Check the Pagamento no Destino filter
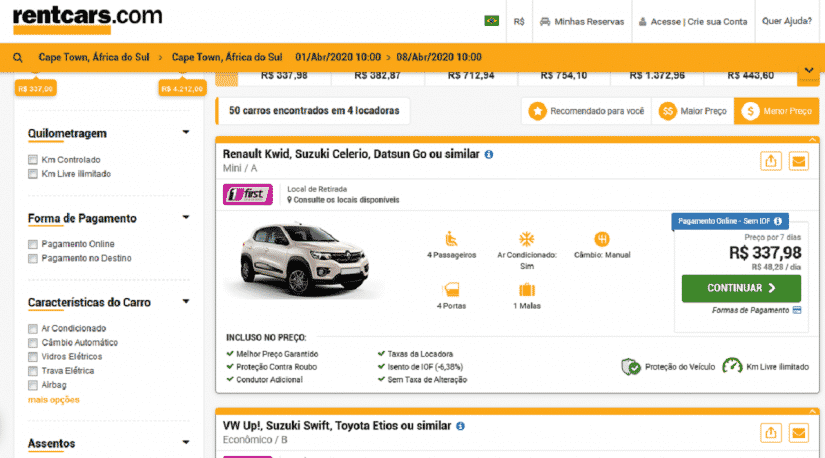Image resolution: width=825 pixels, height=458 pixels. [x=33, y=258]
